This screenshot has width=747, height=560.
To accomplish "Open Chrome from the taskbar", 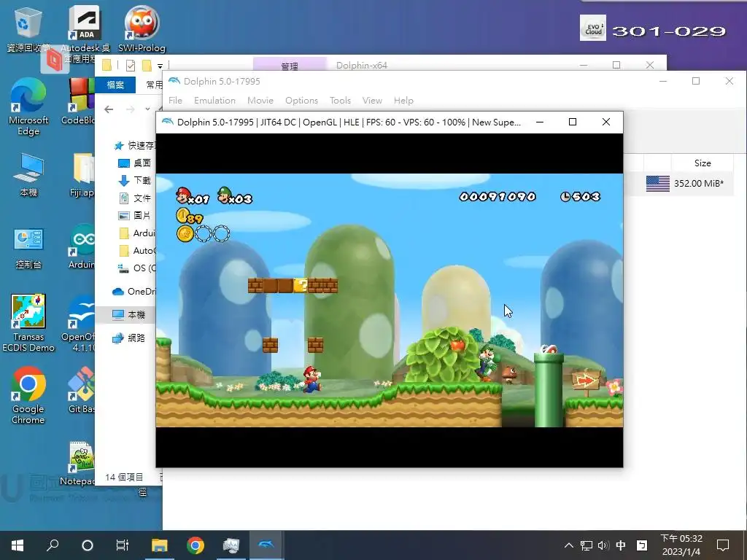I will click(196, 545).
